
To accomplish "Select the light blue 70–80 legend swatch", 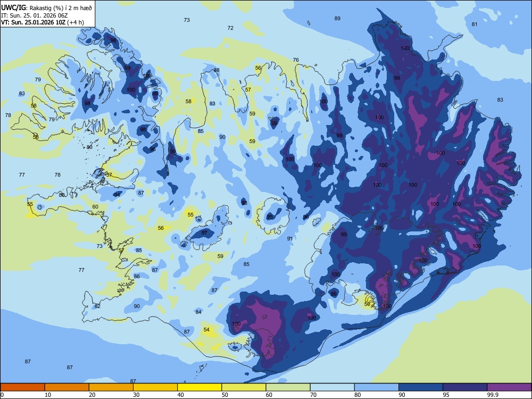I will coord(332,387).
